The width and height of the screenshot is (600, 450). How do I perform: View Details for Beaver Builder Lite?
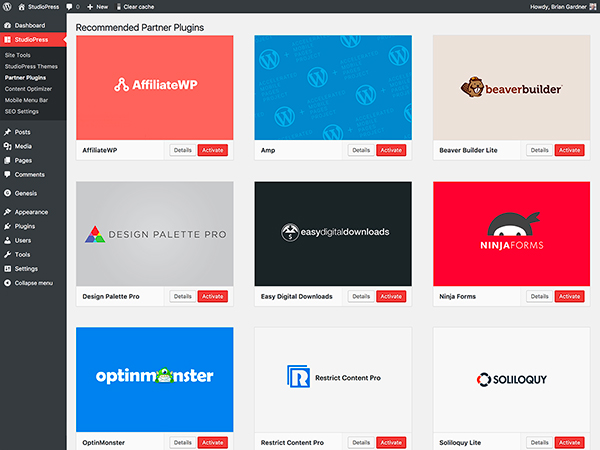pyautogui.click(x=539, y=150)
